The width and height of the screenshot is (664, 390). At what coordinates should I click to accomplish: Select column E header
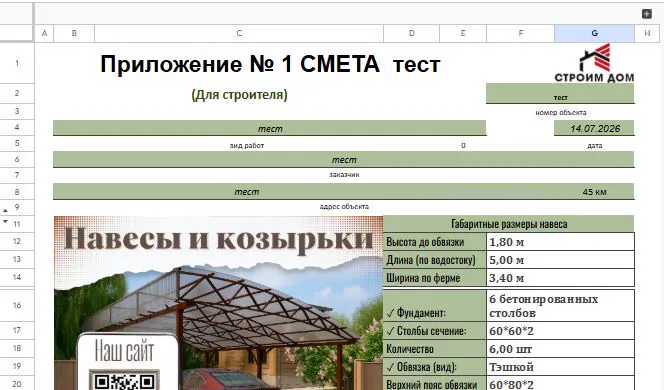[463, 33]
